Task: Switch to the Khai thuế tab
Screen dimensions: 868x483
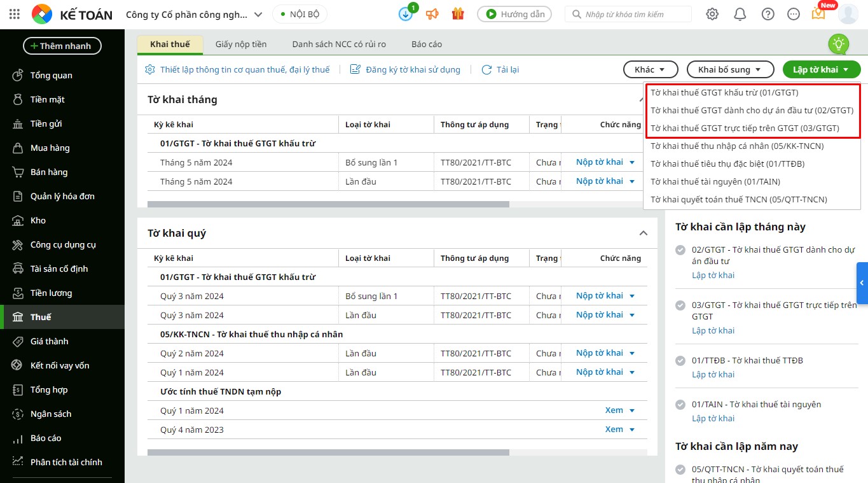Action: tap(170, 44)
